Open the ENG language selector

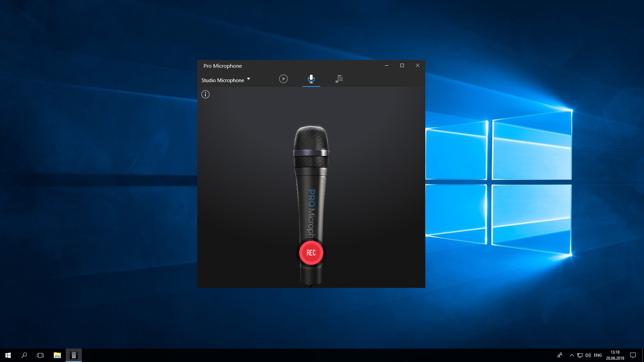point(598,355)
